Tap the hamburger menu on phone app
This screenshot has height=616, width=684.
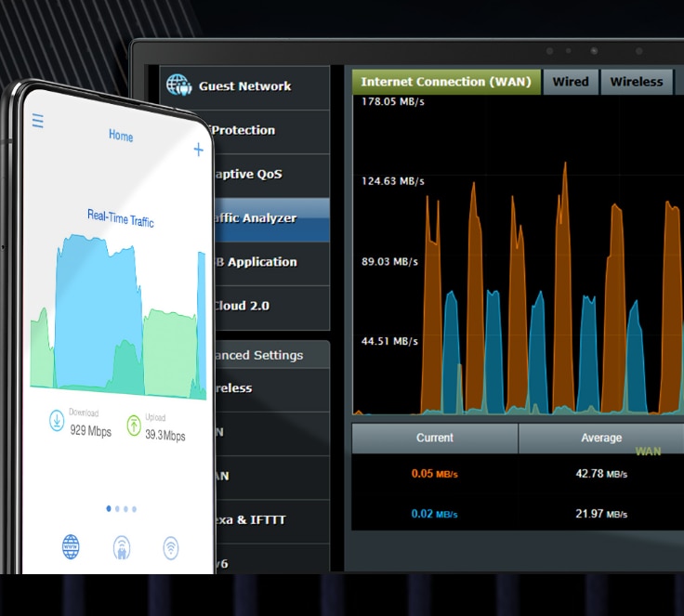click(38, 121)
